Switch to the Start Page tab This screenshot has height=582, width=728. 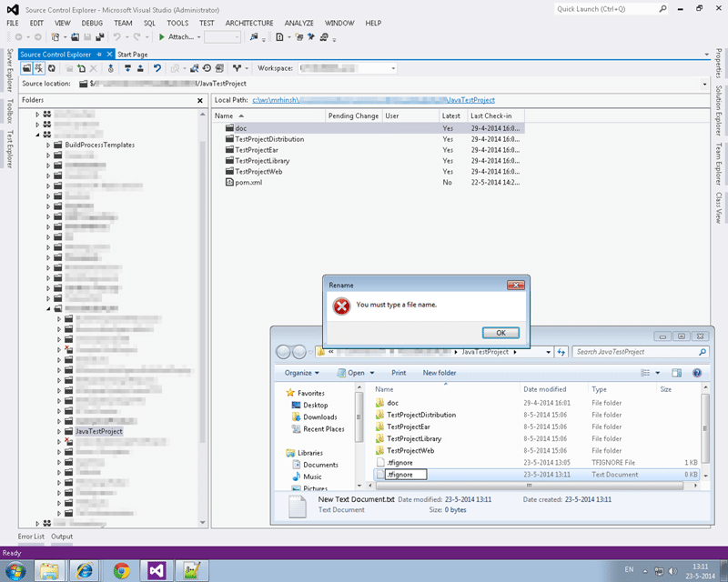pos(132,55)
